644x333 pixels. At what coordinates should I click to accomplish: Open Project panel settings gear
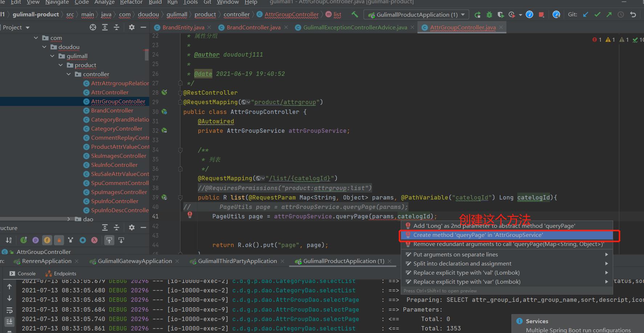[132, 27]
